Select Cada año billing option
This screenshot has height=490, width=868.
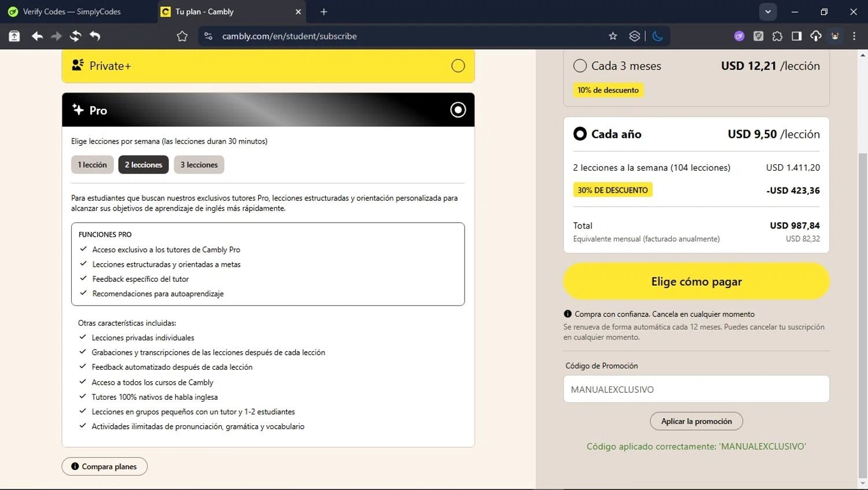pyautogui.click(x=580, y=134)
